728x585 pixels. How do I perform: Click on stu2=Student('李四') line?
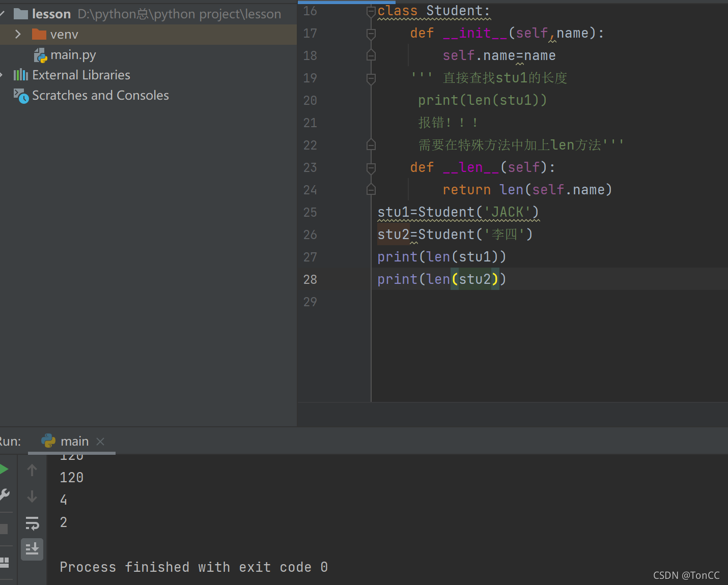tap(455, 235)
